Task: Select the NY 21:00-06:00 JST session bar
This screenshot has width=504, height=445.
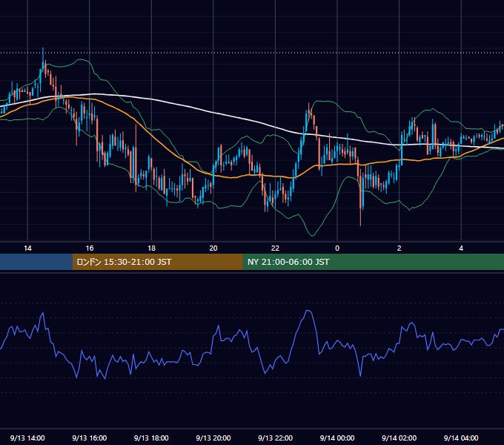Action: click(x=373, y=262)
